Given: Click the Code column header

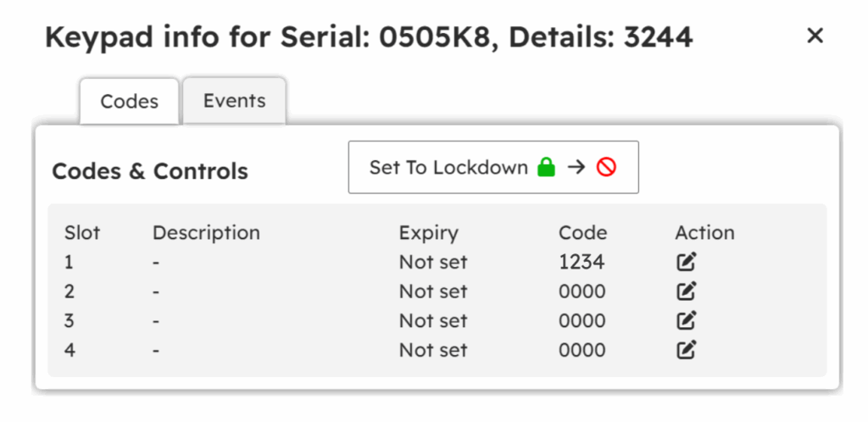Looking at the screenshot, I should point(582,233).
